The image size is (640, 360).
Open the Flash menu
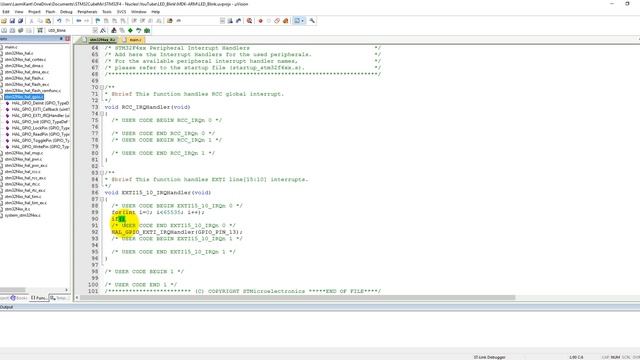(x=50, y=12)
